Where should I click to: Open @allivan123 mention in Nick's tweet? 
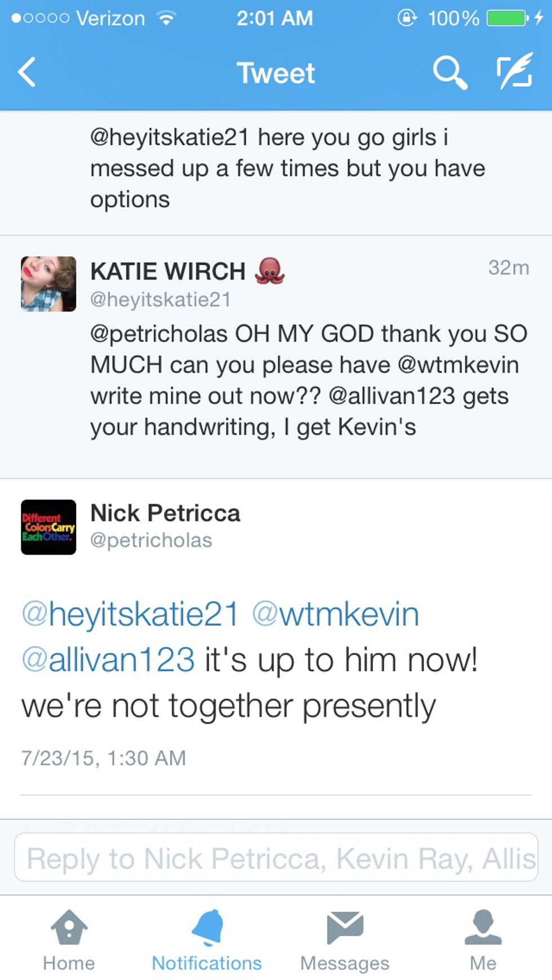coord(108,660)
